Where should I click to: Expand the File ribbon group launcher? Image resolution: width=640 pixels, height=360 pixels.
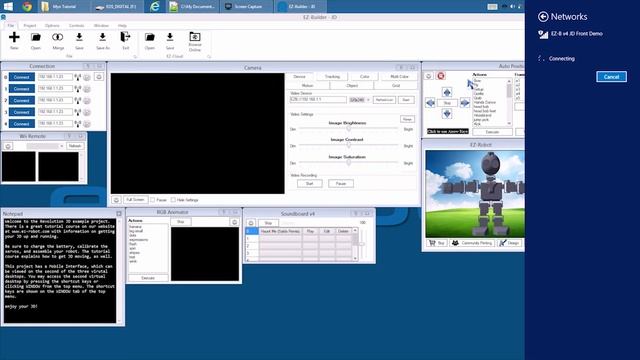point(135,57)
